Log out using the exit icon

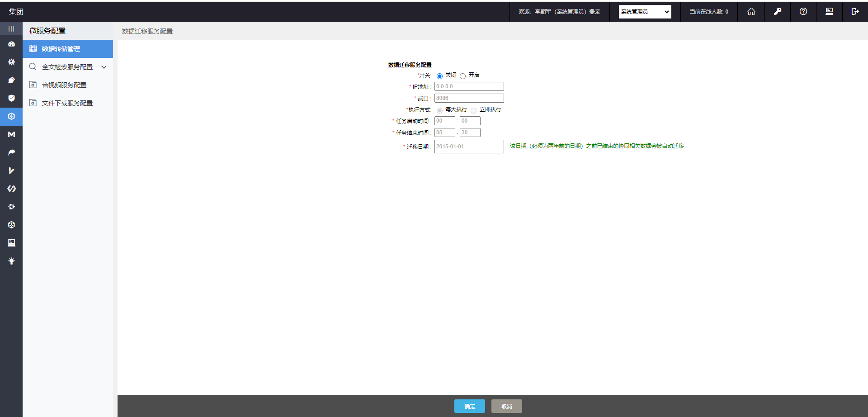(855, 11)
